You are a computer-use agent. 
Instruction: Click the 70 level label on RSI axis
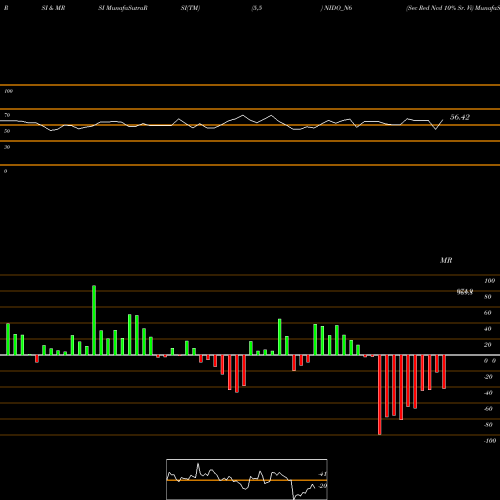pos(7,115)
